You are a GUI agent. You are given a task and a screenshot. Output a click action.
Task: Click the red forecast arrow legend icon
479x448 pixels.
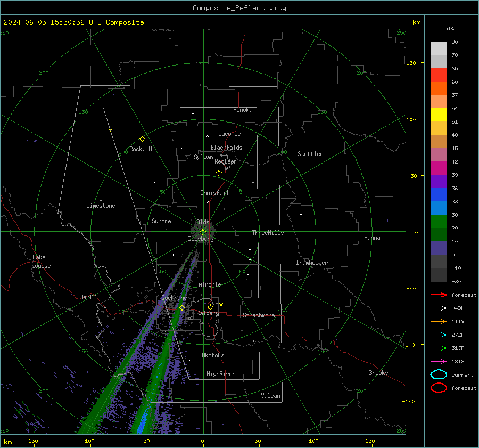[439, 295]
